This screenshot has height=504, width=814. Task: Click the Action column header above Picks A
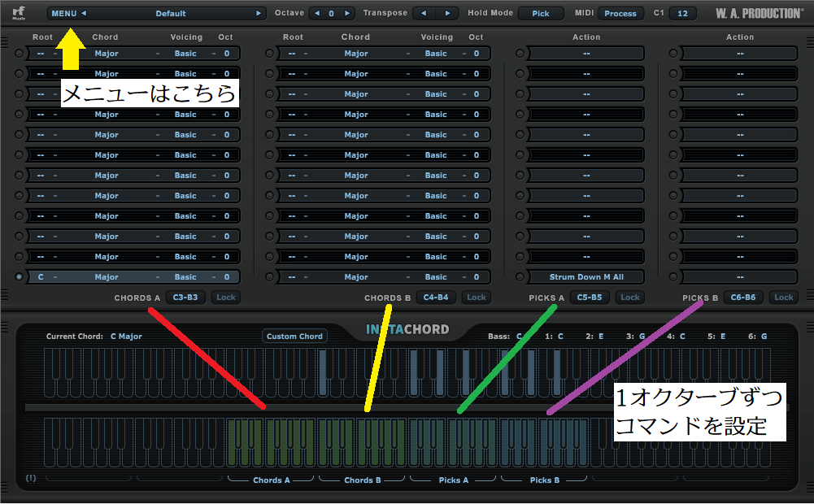click(586, 37)
